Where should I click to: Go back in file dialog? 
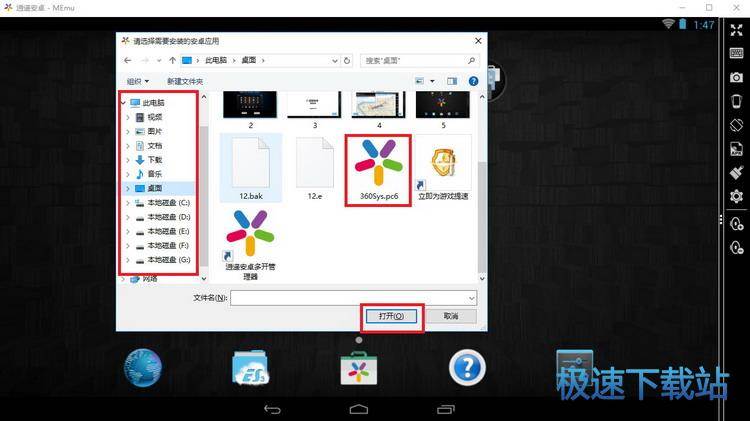(x=127, y=60)
